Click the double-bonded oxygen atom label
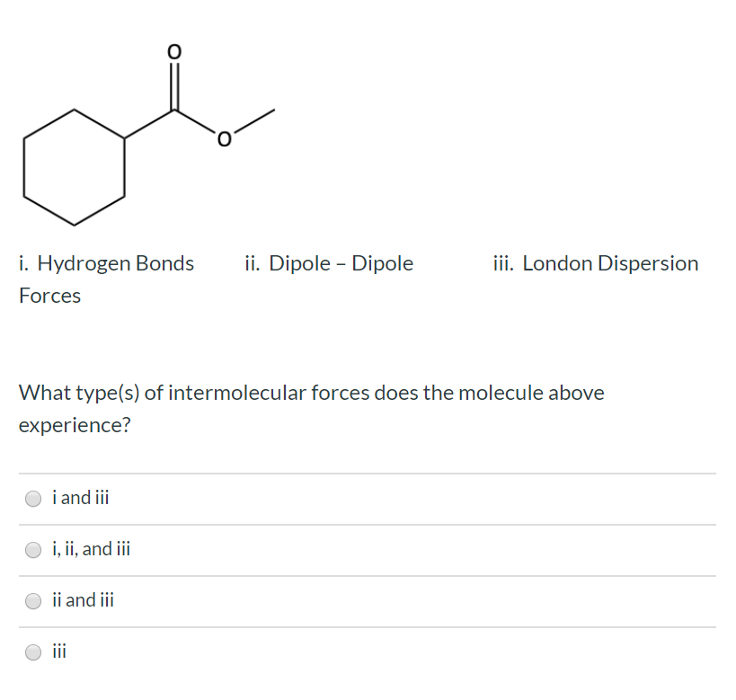Image resolution: width=736 pixels, height=700 pixels. point(173,52)
